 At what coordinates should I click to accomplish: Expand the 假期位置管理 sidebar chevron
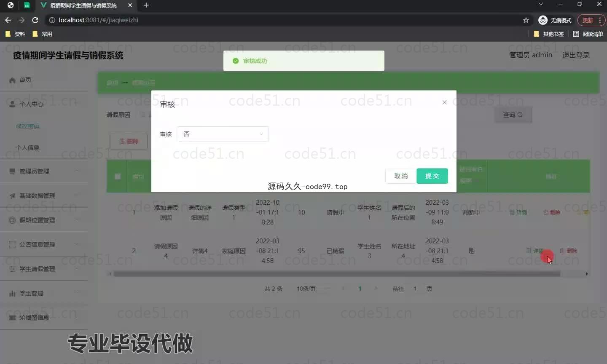pyautogui.click(x=77, y=220)
